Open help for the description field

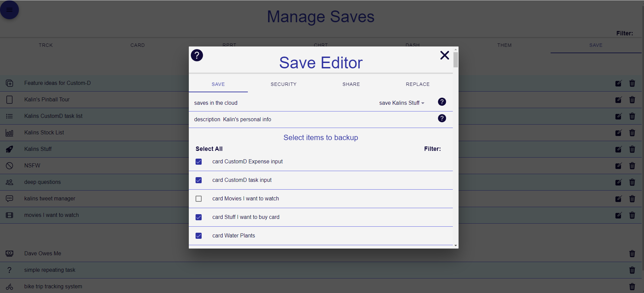pyautogui.click(x=442, y=118)
